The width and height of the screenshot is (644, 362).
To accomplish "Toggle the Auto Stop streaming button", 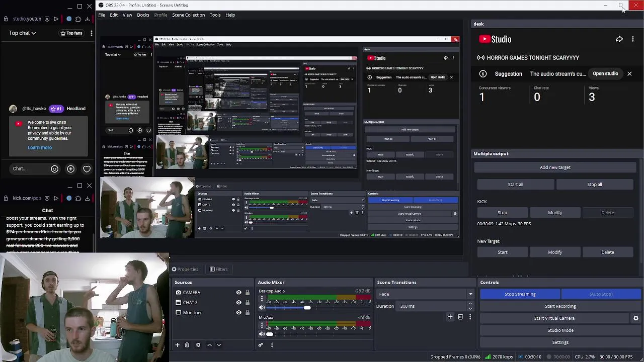I will coord(601,294).
